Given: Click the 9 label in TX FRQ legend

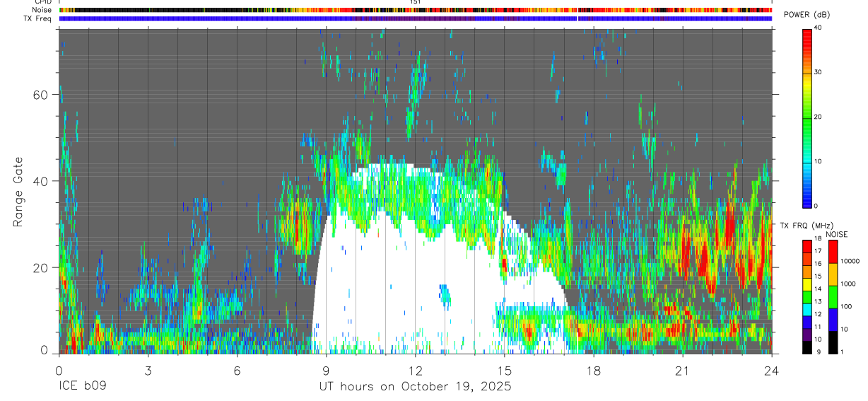Looking at the screenshot, I should pos(818,351).
